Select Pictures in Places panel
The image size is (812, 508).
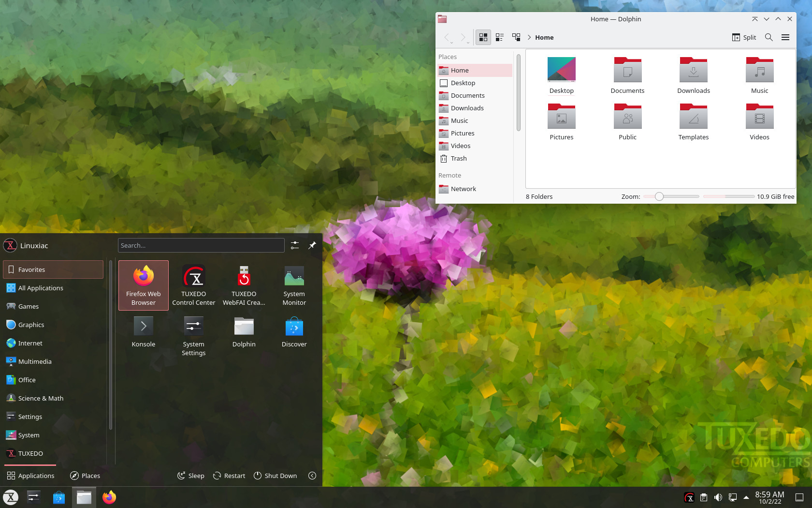click(x=475, y=133)
